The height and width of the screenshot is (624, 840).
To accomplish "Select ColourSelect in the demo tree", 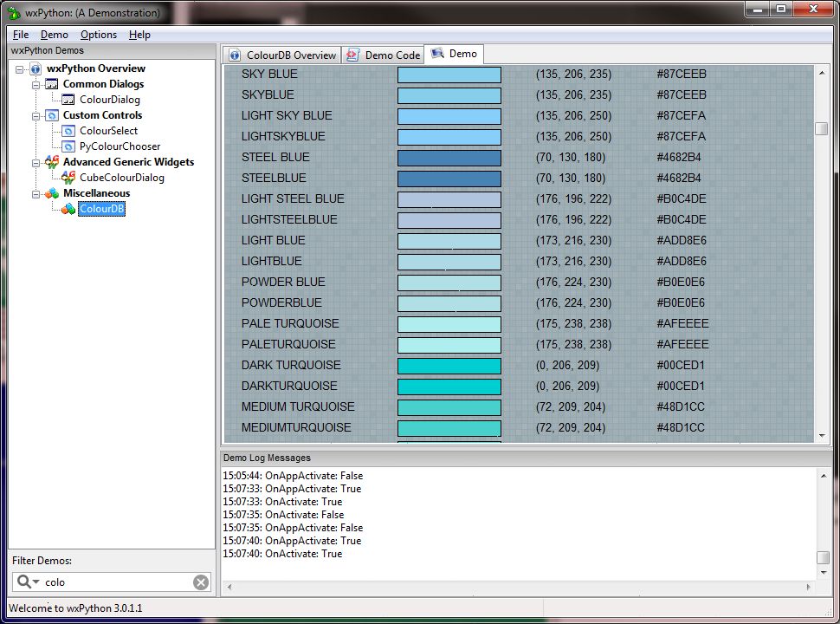I will coord(109,131).
